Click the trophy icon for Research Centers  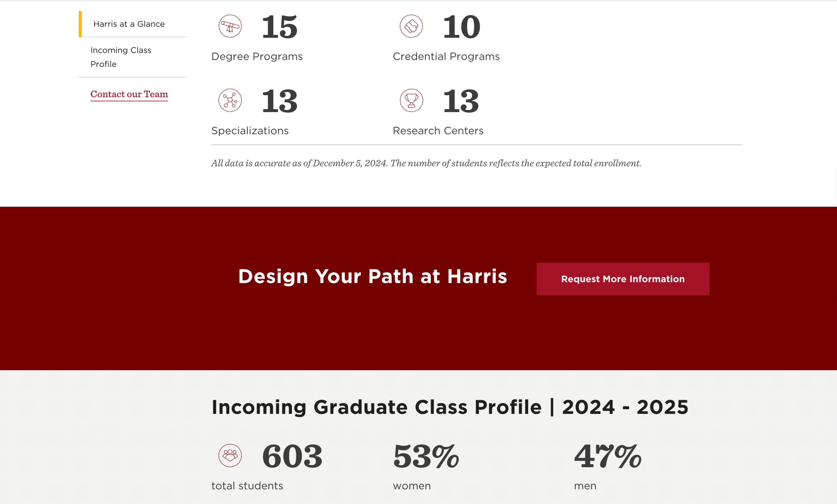pos(411,100)
